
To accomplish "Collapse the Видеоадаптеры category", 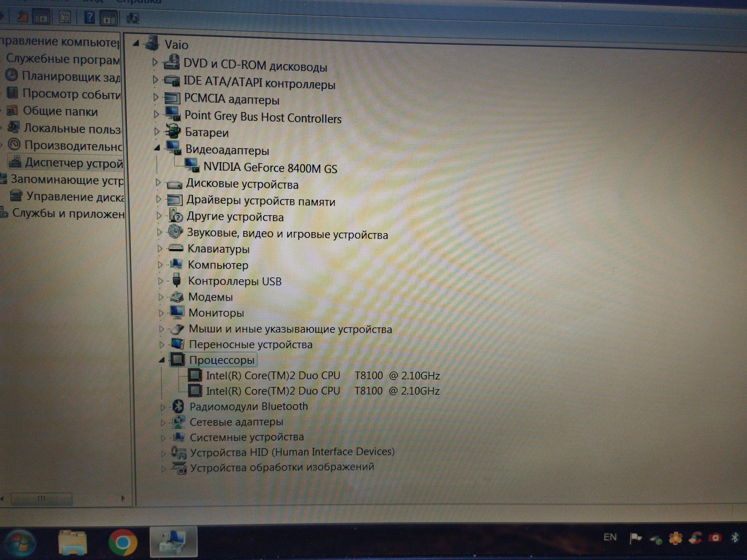I will [157, 148].
